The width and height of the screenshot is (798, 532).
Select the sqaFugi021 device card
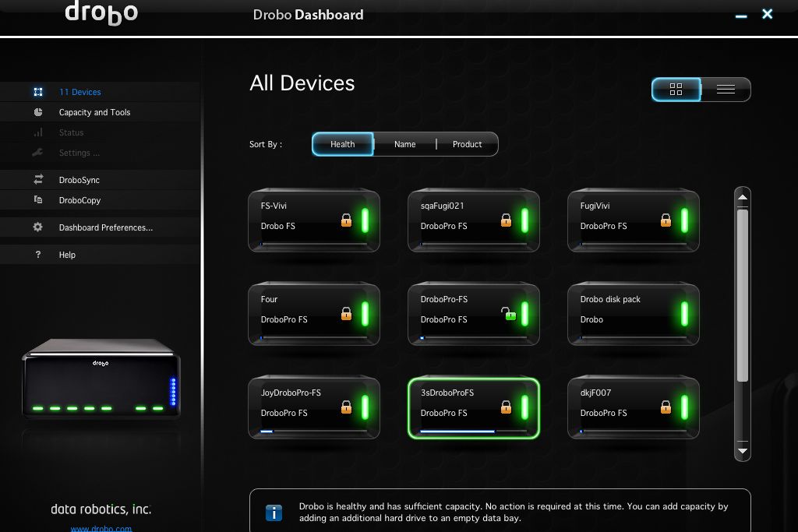coord(474,220)
